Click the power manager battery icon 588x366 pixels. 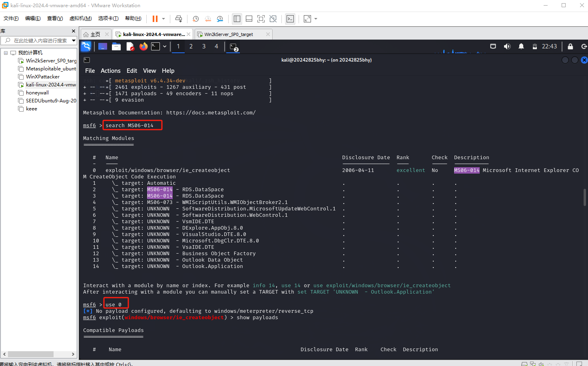[535, 46]
